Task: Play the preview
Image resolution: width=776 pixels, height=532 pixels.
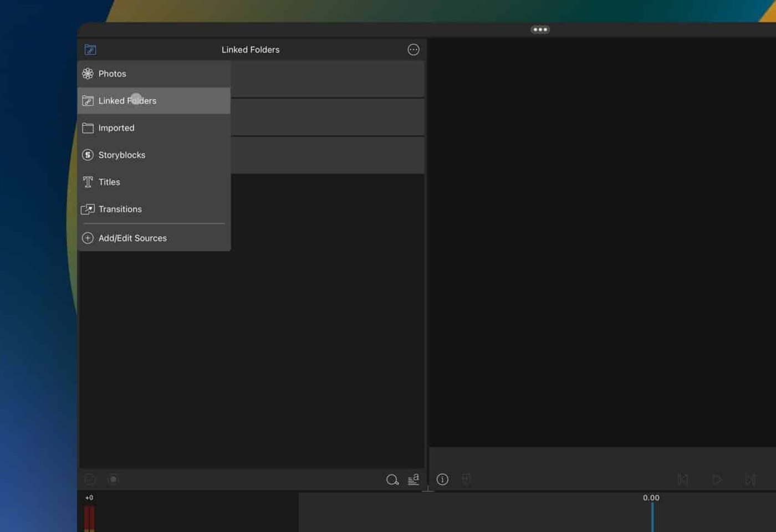Action: (x=717, y=479)
